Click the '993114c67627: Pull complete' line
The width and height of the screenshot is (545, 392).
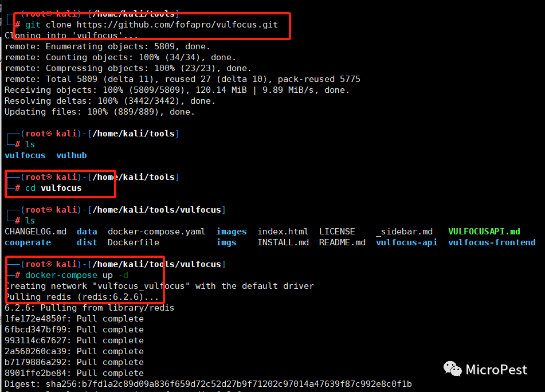pos(74,340)
